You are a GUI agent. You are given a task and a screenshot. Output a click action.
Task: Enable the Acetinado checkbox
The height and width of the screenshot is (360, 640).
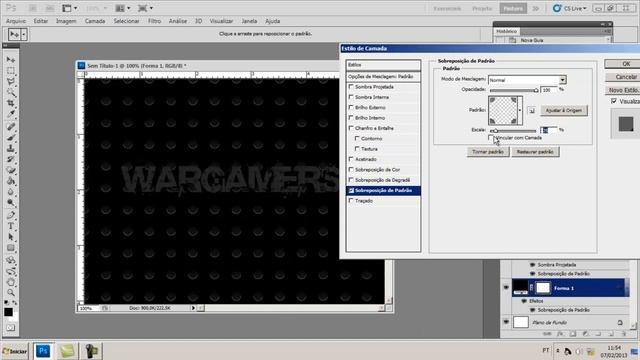click(x=351, y=159)
